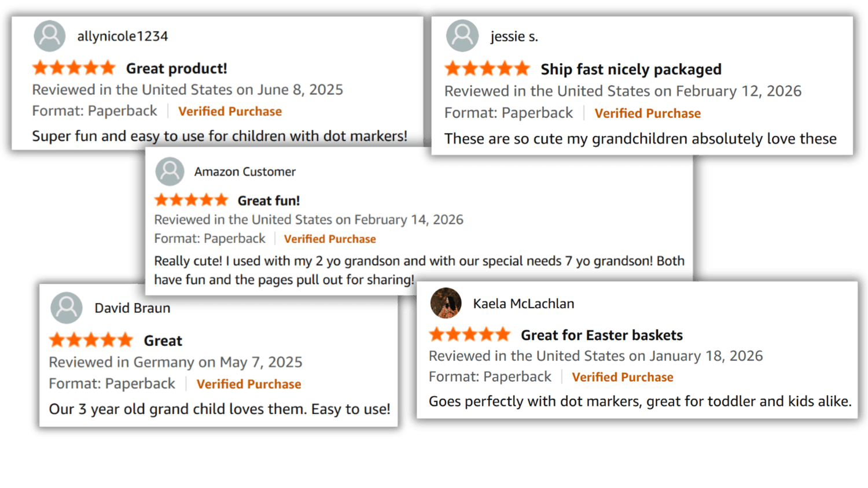
Task: Open the Great product! review title
Action: point(176,68)
